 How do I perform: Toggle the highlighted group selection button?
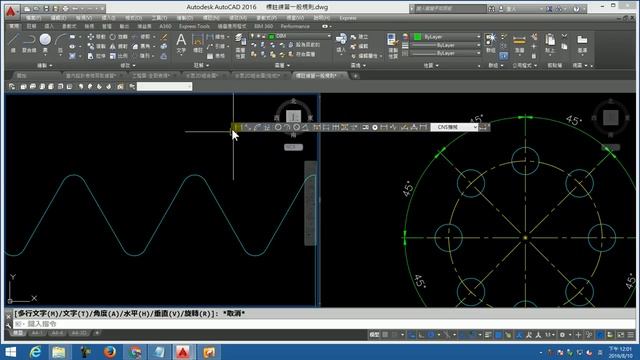click(x=503, y=56)
